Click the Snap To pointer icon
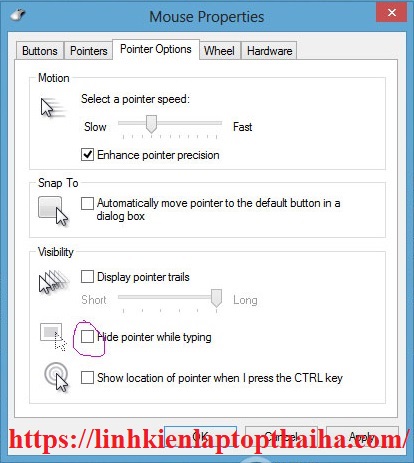The height and width of the screenshot is (463, 414). (x=53, y=211)
